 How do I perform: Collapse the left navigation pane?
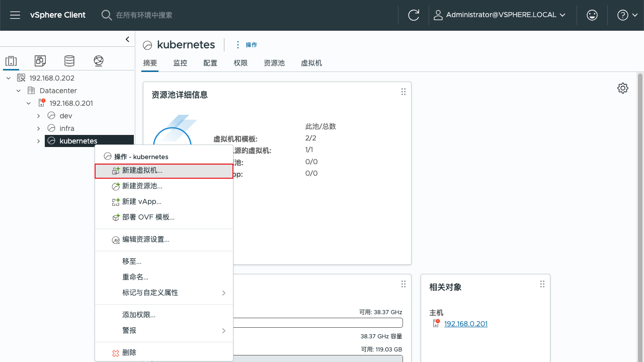pos(127,39)
